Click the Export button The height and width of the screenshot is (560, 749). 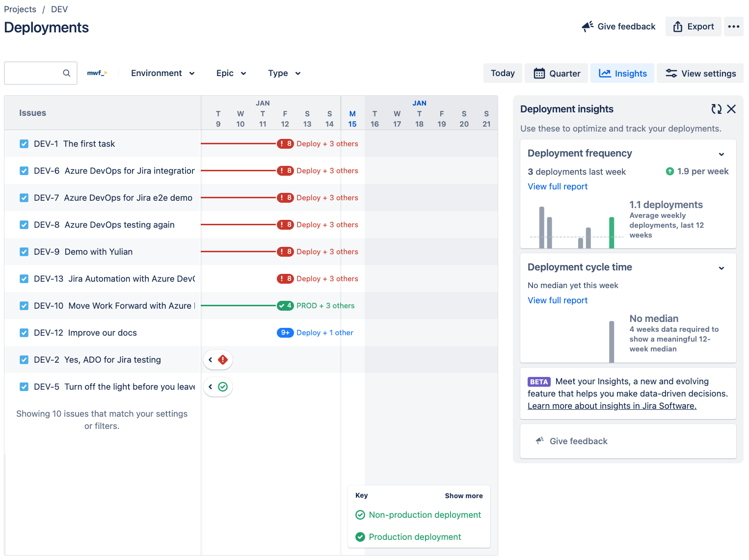[693, 27]
